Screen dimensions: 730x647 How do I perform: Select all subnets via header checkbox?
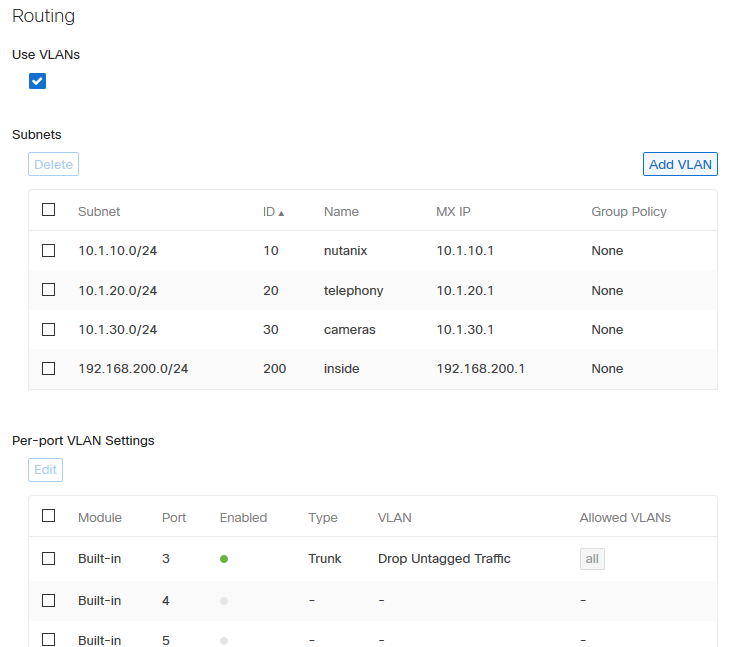tap(48, 210)
